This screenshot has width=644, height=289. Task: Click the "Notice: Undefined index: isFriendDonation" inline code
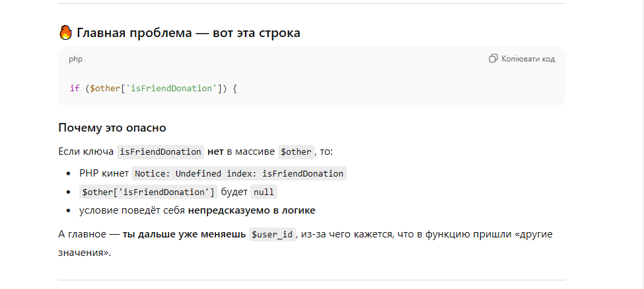(239, 174)
